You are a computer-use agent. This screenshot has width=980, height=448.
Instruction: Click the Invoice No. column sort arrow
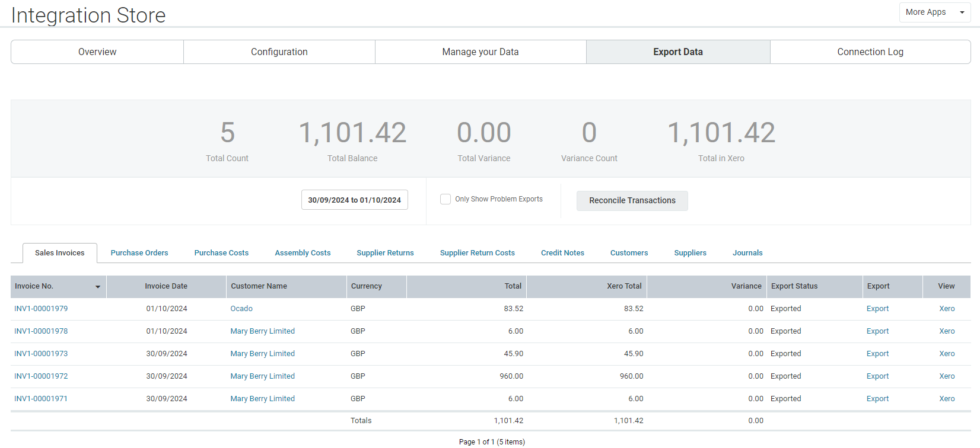[98, 287]
